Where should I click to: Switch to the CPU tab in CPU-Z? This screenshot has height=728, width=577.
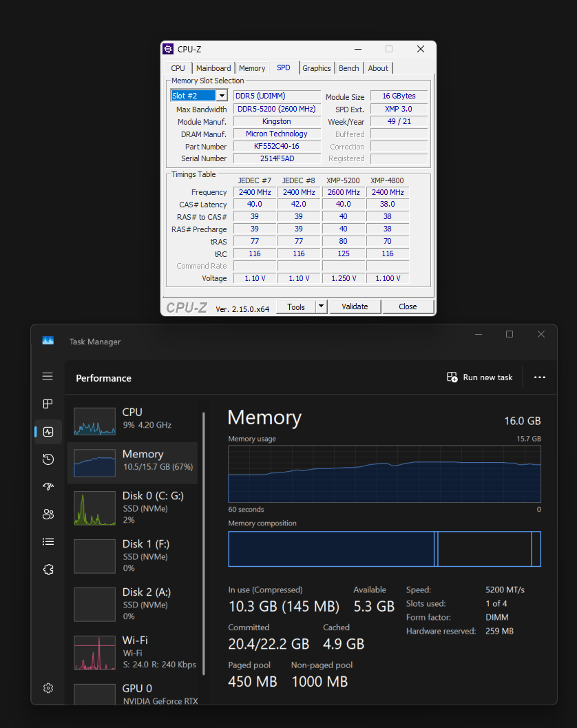click(x=178, y=68)
